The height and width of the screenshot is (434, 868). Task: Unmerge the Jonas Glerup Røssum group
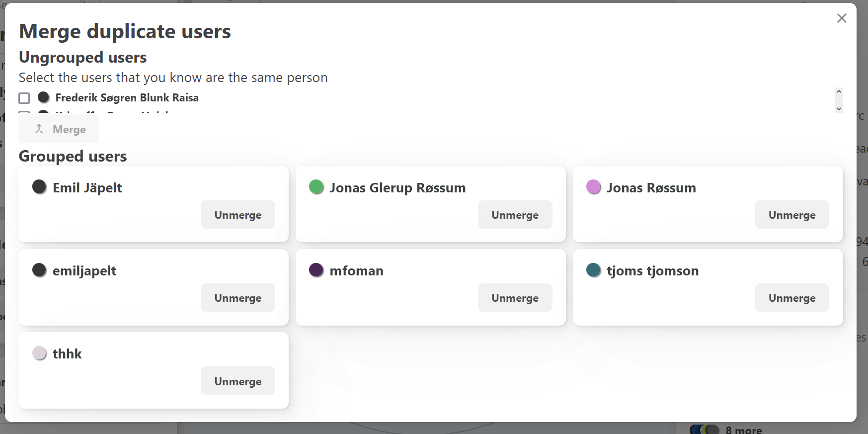(x=515, y=215)
